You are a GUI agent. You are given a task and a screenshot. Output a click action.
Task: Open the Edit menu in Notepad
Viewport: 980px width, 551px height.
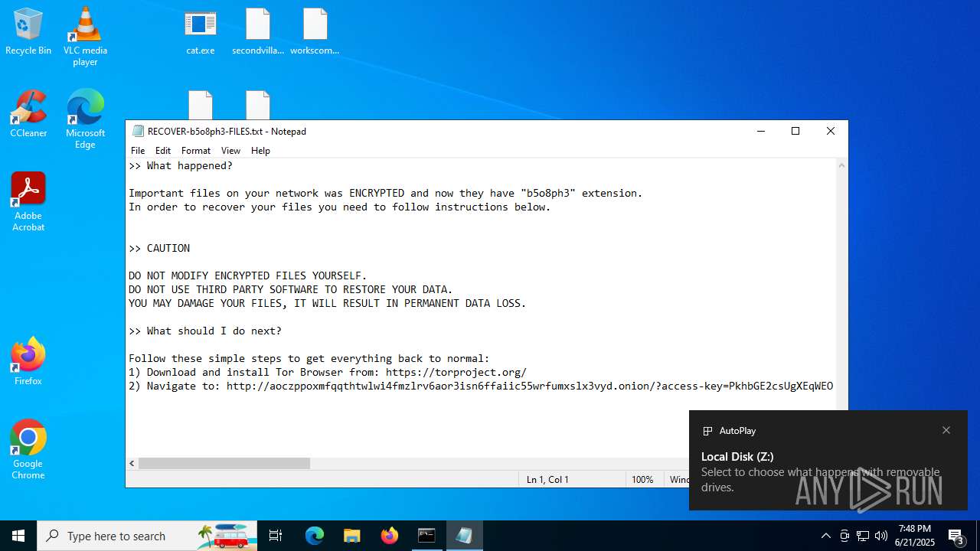point(163,151)
